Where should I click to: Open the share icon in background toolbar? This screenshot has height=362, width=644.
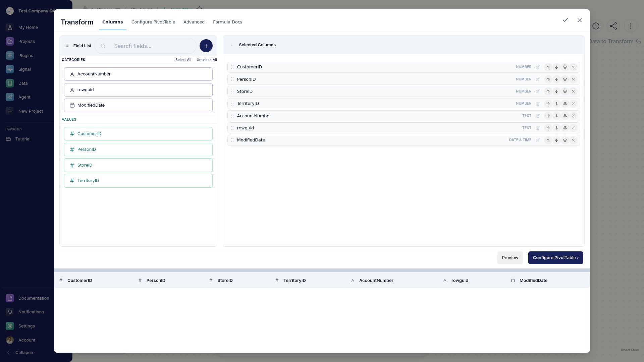pyautogui.click(x=613, y=26)
